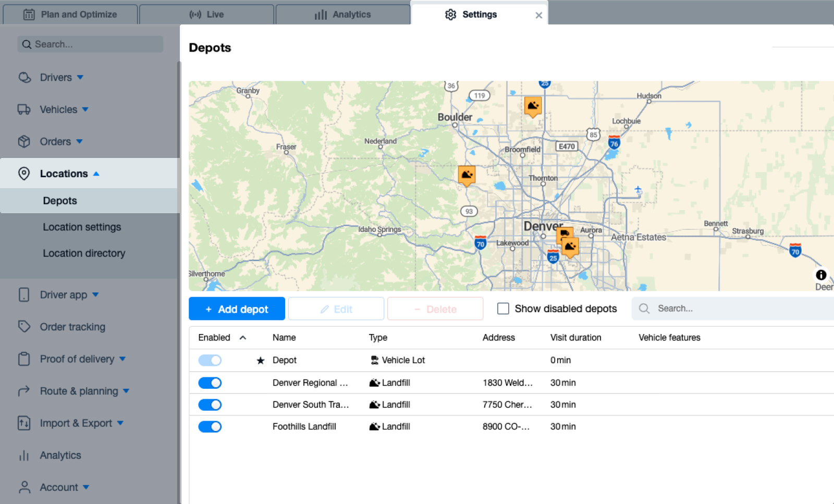Click the landfill depot marker near Boulder
This screenshot has height=504, width=834.
(533, 106)
